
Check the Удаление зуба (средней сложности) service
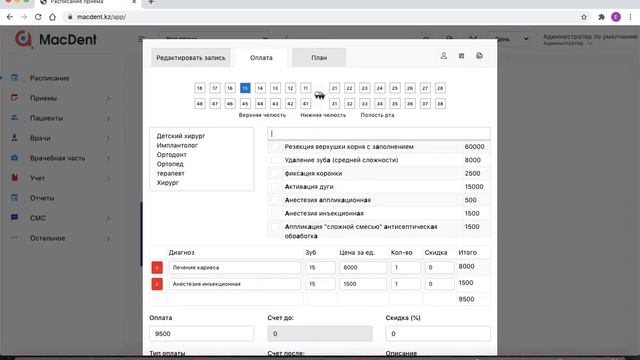pos(276,160)
